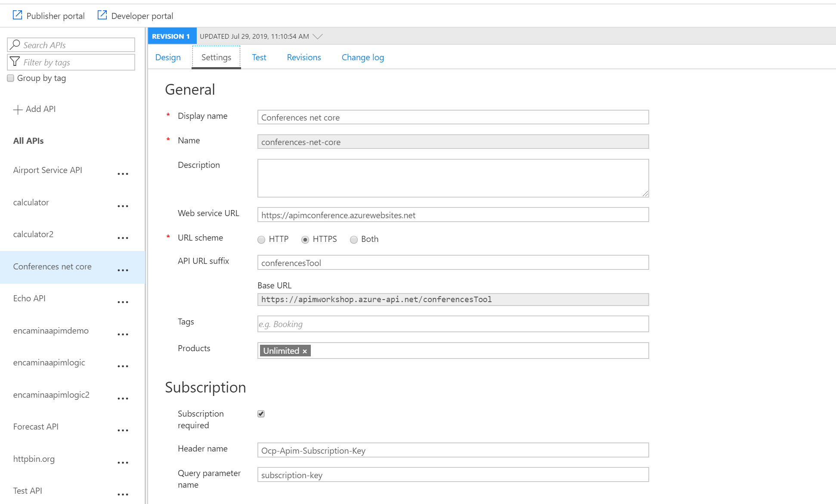Click the plus icon to Add API
This screenshot has width=836, height=504.
18,109
